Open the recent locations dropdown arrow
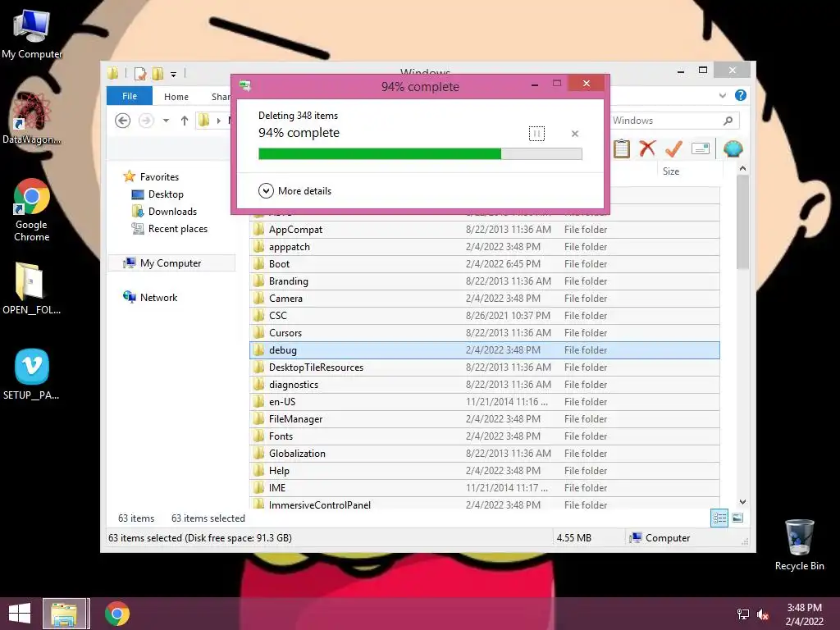This screenshot has height=630, width=840. pyautogui.click(x=166, y=121)
